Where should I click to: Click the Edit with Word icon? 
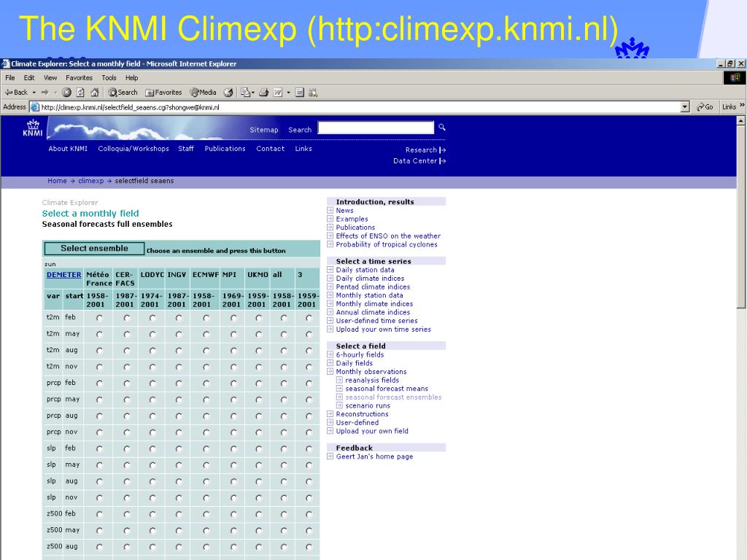tap(278, 93)
